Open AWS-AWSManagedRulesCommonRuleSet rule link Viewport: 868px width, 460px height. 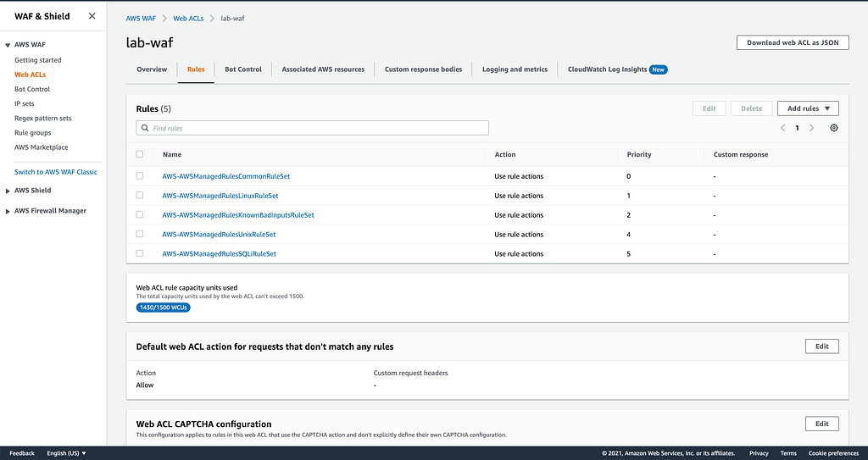(x=225, y=176)
